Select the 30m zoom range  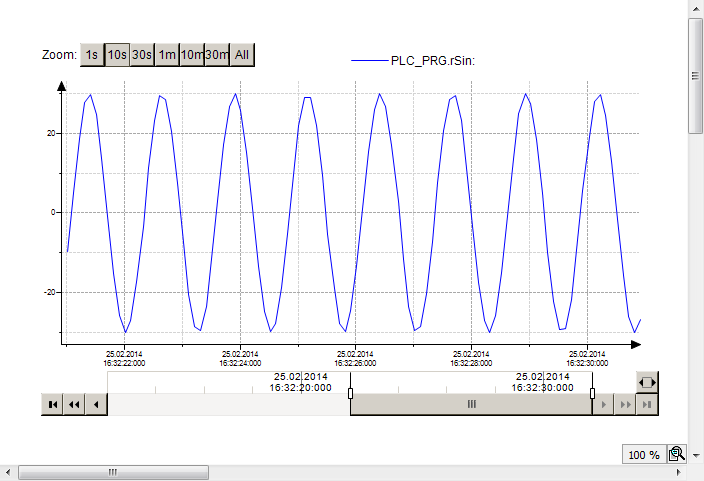(x=217, y=55)
